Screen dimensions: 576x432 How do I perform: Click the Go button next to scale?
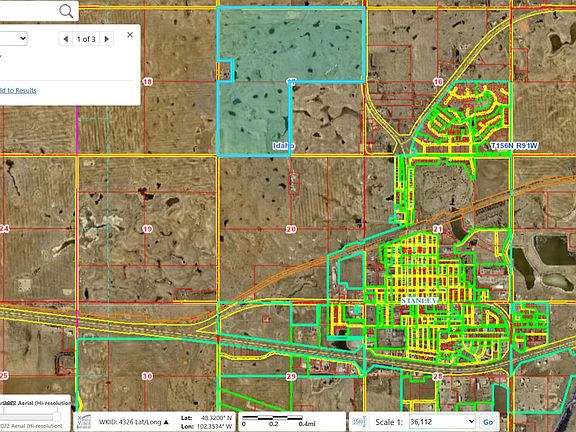point(488,422)
